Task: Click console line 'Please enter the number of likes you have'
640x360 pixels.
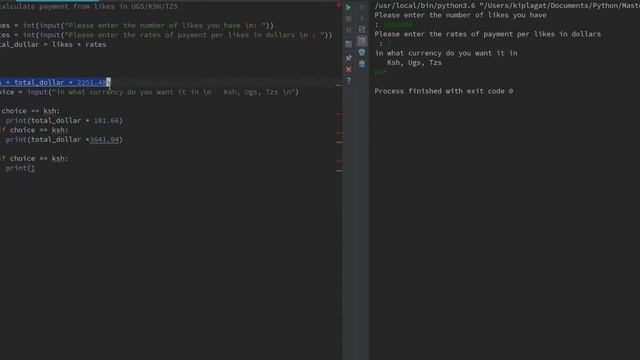Action: pos(460,15)
